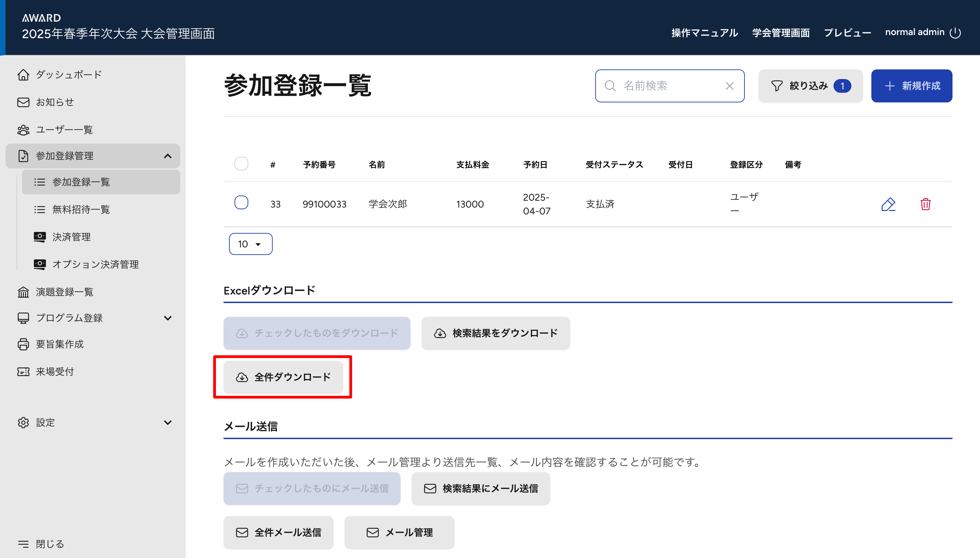Click the red trash delete icon
Image resolution: width=980 pixels, height=558 pixels.
tap(925, 204)
